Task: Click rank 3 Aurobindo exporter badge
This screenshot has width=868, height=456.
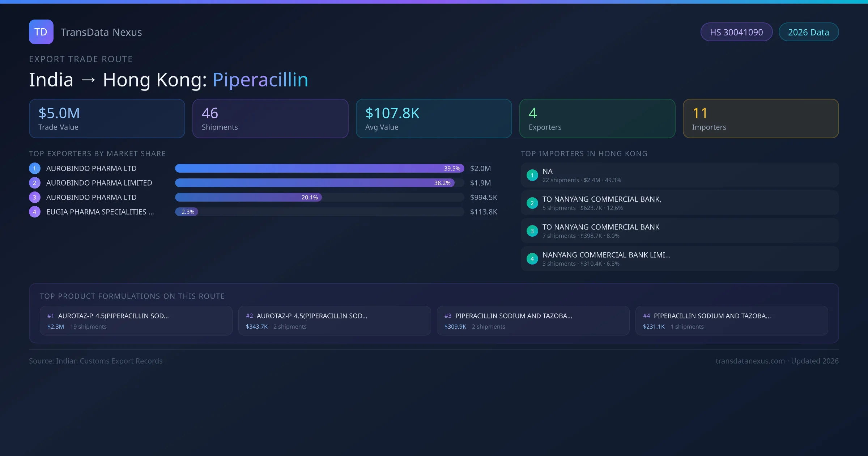Action: tap(34, 197)
